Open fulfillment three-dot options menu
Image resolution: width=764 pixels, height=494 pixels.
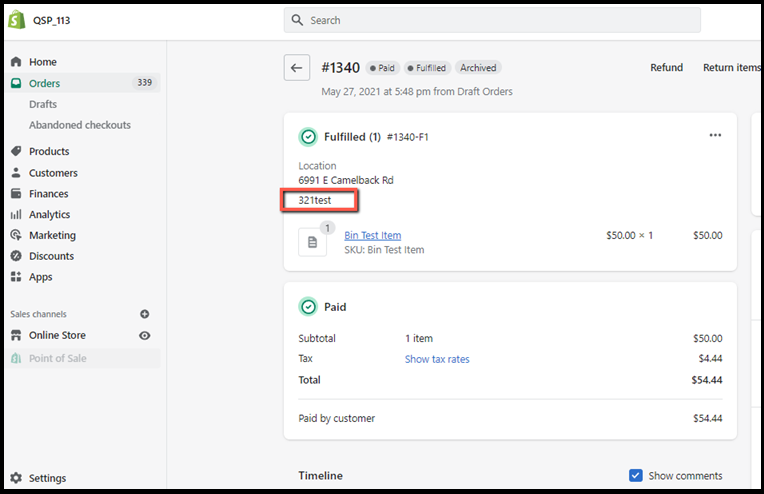click(715, 136)
